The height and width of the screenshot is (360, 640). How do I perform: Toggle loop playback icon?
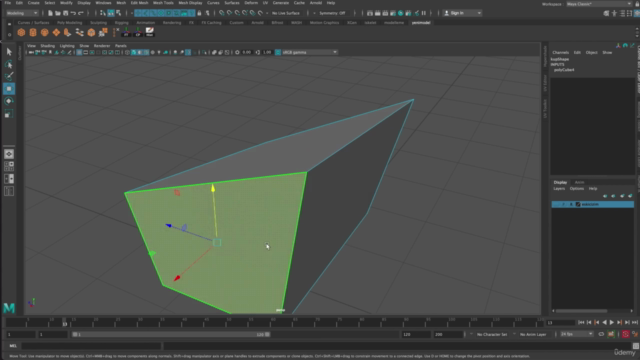(601, 334)
